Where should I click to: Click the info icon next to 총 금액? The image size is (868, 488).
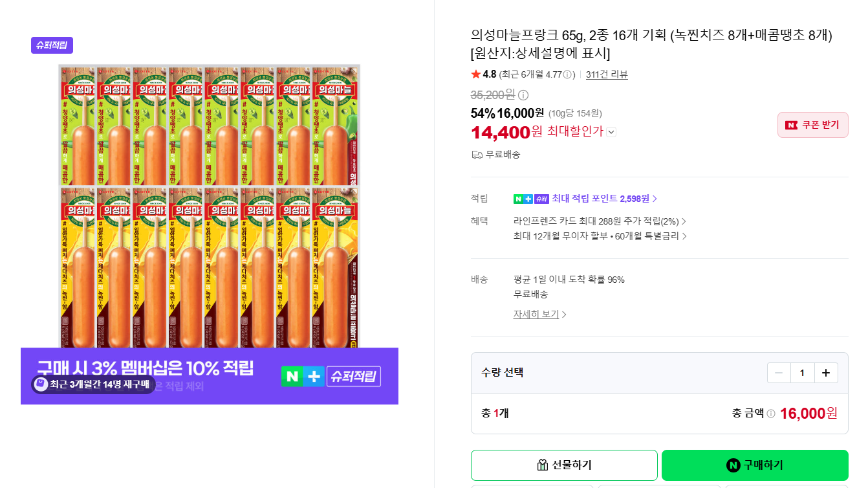point(771,414)
